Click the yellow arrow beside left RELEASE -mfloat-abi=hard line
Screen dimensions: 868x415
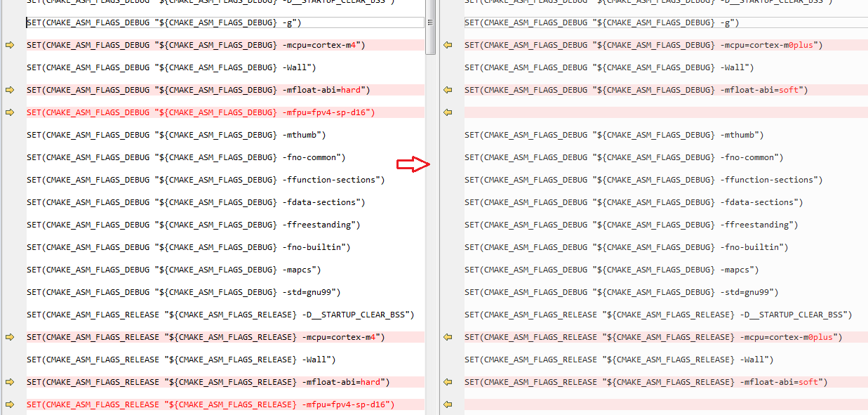click(x=10, y=382)
